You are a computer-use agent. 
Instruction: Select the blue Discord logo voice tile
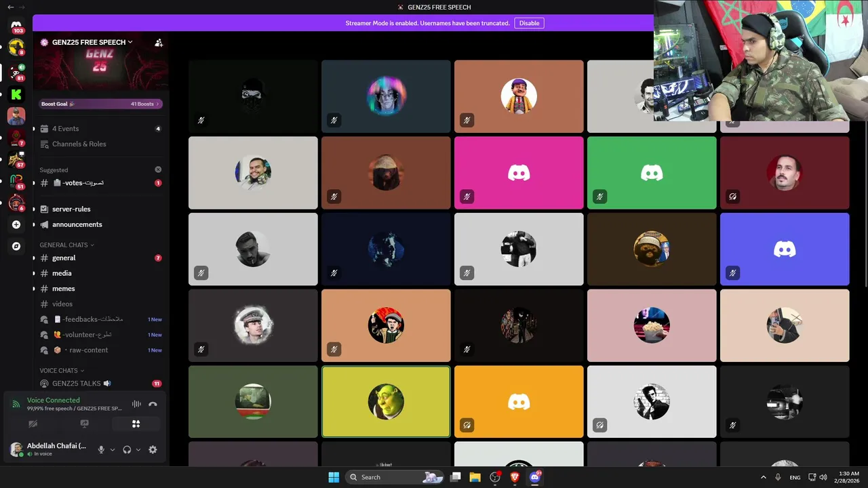(785, 249)
